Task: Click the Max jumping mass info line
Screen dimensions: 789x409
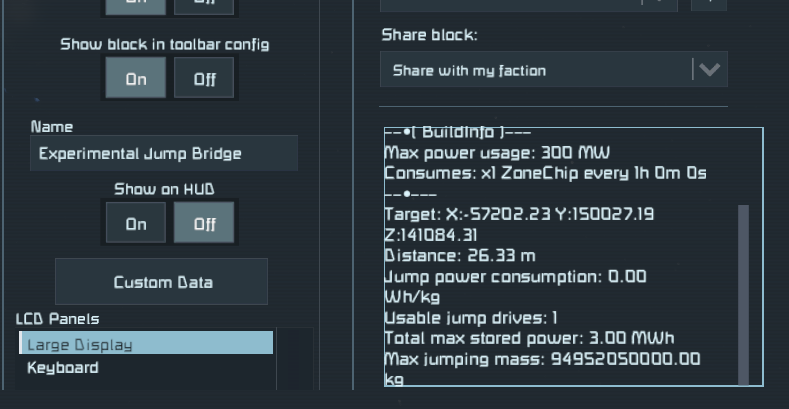Action: (542, 359)
